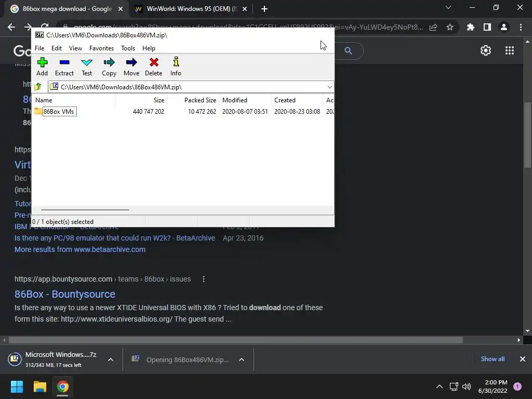Close the WinWorld Windows 95 tab

point(245,9)
